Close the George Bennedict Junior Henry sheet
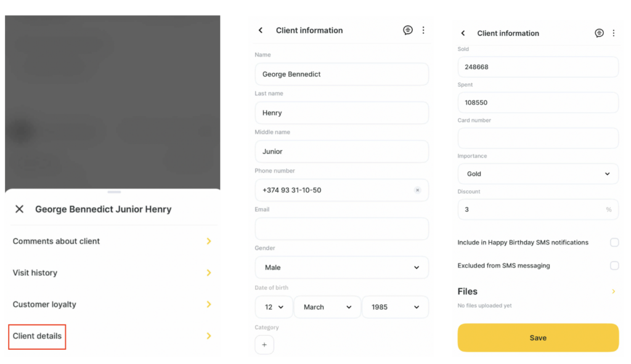The image size is (631, 364). coord(20,209)
